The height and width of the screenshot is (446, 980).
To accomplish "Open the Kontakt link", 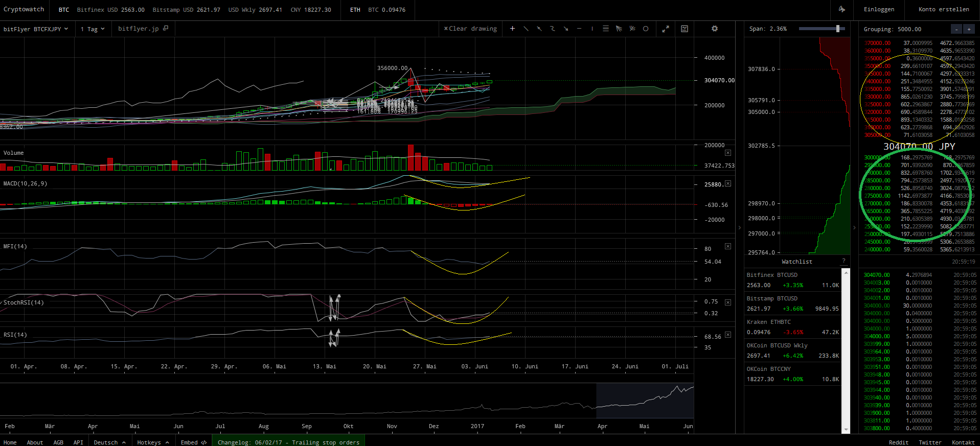I will click(x=963, y=442).
